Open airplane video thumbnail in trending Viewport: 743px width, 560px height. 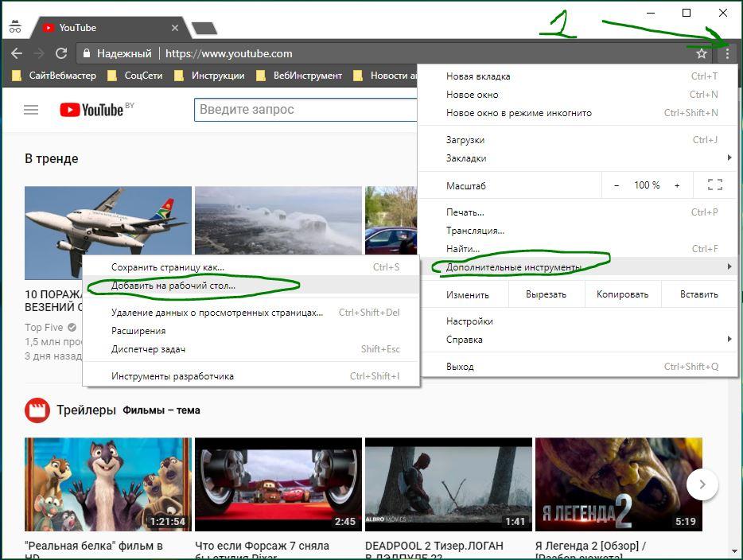click(x=108, y=221)
